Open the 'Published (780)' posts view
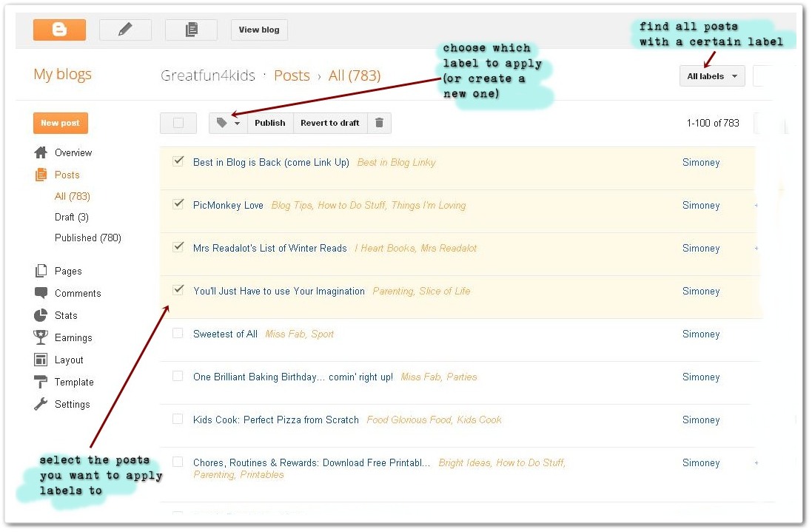 click(87, 238)
